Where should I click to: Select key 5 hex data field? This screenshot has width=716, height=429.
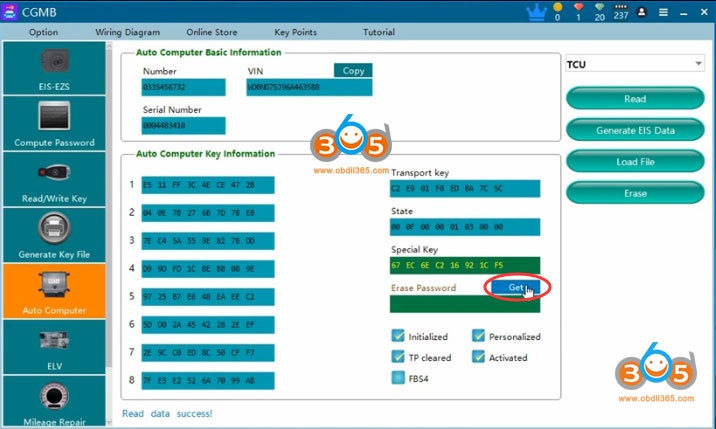[x=208, y=297]
